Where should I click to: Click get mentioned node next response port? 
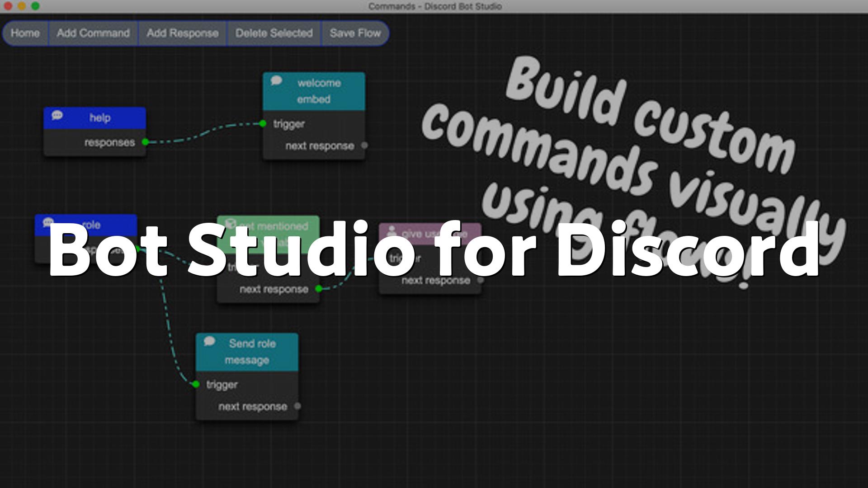pyautogui.click(x=319, y=288)
